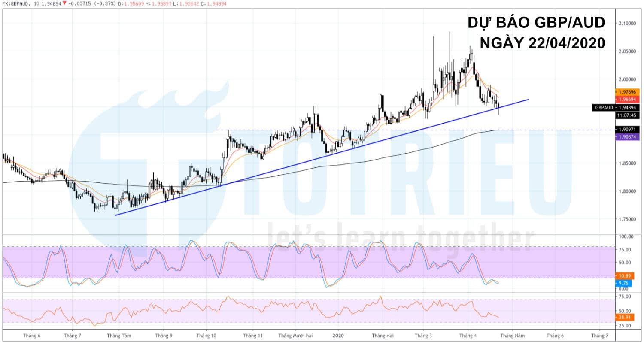Select the red 1.96694 moving average price label
Screen dimensions: 644x342
coord(627,99)
